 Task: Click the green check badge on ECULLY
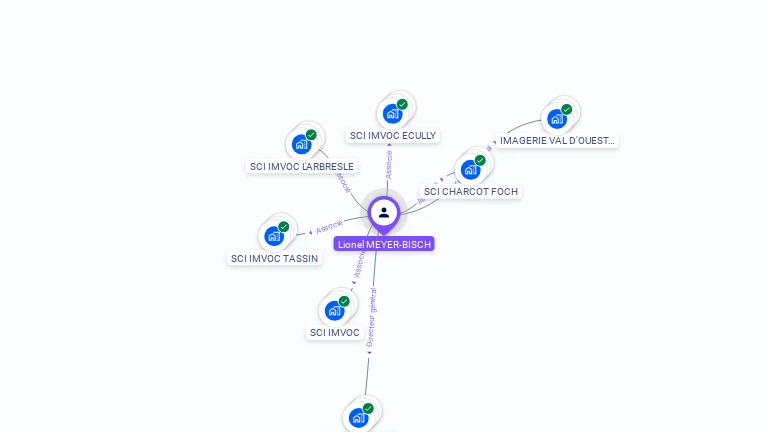402,104
